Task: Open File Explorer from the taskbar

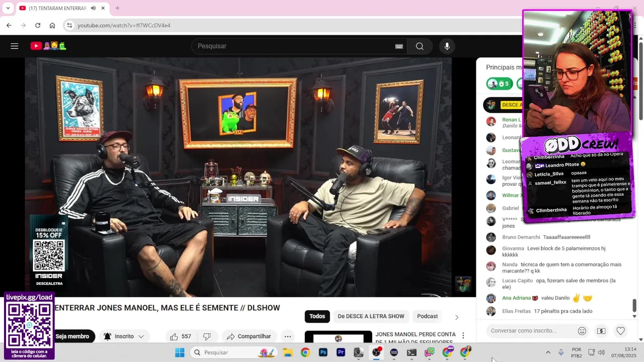Action: click(288, 352)
